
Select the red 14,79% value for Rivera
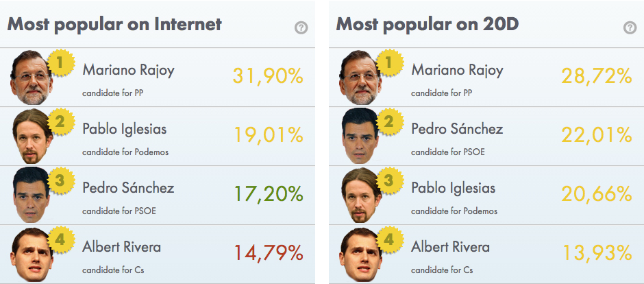[269, 253]
